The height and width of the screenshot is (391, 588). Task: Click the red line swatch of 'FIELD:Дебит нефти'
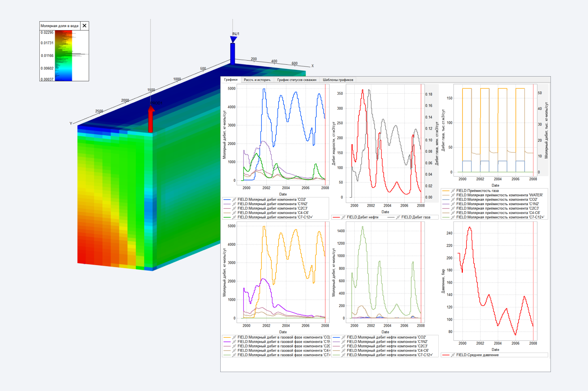tap(336, 217)
